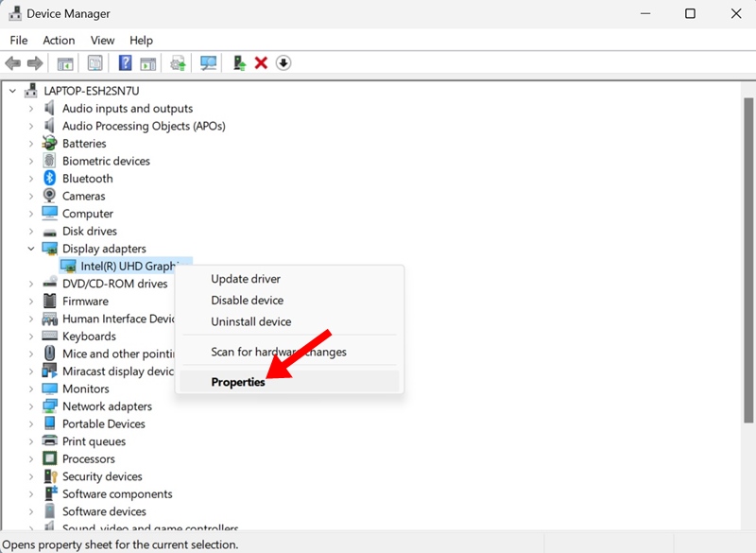Choose Disable device from context menu
Screen dimensions: 756x553
pyautogui.click(x=289, y=300)
